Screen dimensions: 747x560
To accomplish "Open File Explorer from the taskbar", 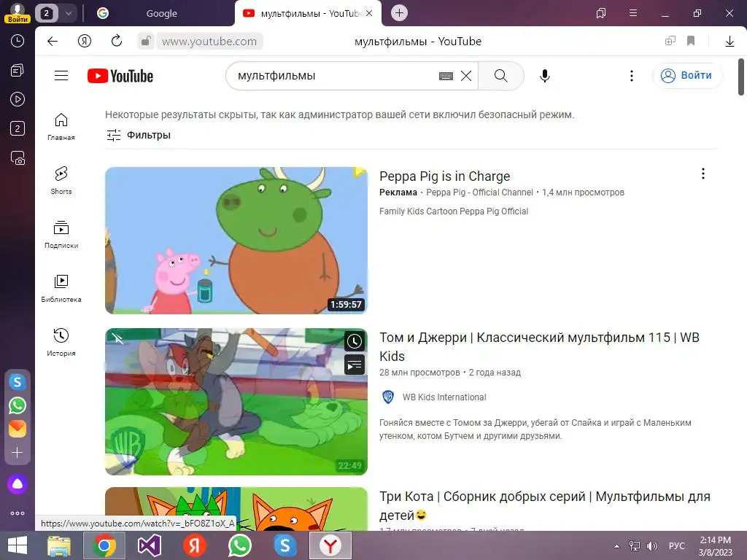I will pos(59,545).
